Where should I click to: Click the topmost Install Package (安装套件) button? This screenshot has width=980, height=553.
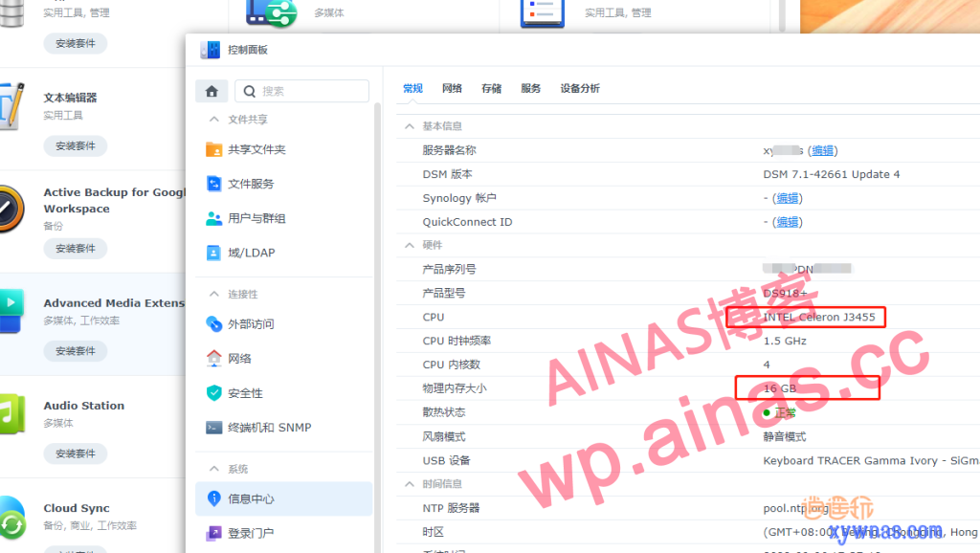tap(76, 43)
